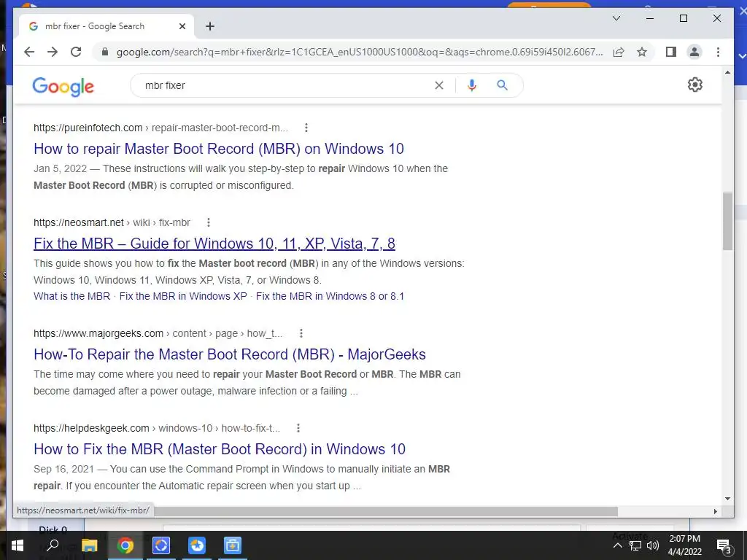This screenshot has width=747, height=560.
Task: Go back to the previous page
Action: [x=29, y=52]
